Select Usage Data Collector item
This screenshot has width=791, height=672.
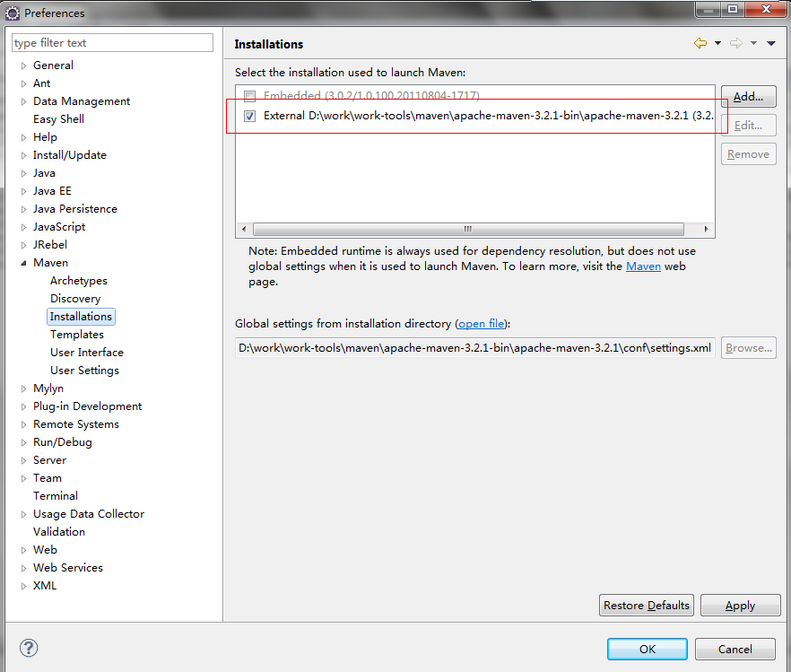tap(89, 514)
